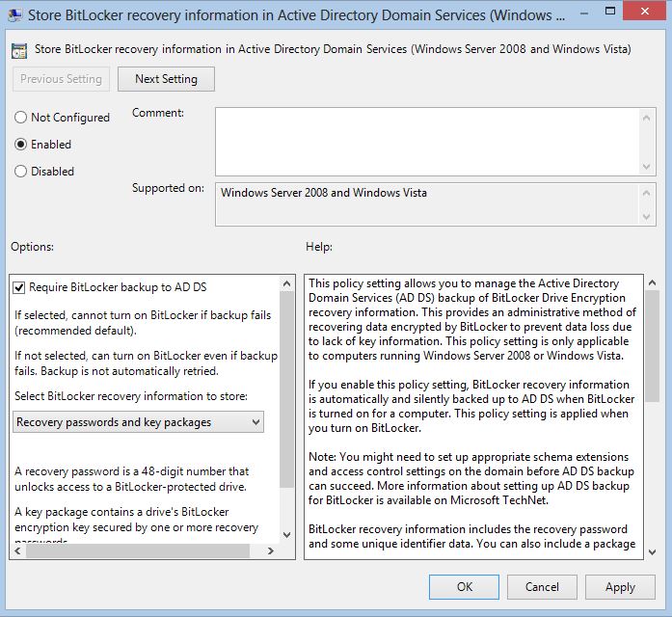Maximize the policy dialog window
This screenshot has width=672, height=617.
[610, 12]
